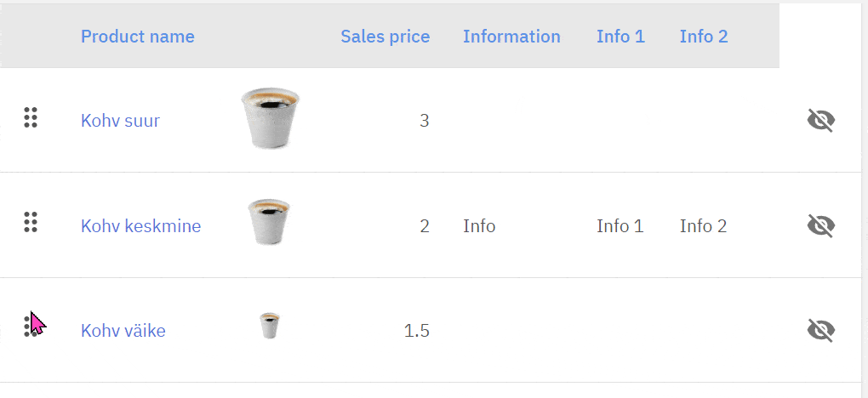Viewport: 868px width, 398px height.
Task: Click the Info 2 column header
Action: tap(703, 37)
